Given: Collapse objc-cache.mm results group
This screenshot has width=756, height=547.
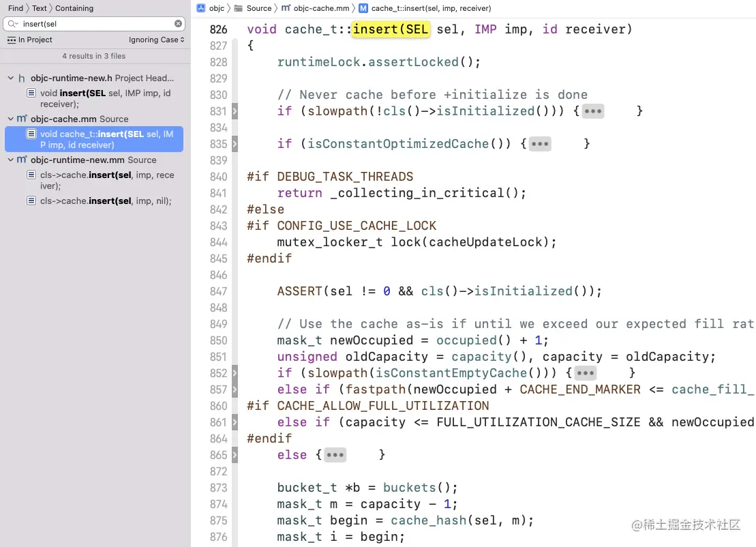Looking at the screenshot, I should click(10, 119).
